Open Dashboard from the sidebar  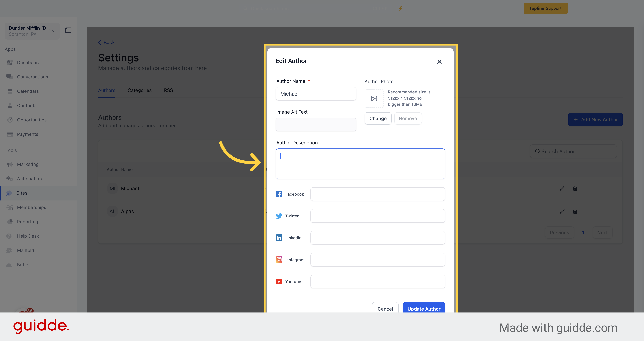click(x=38, y=63)
